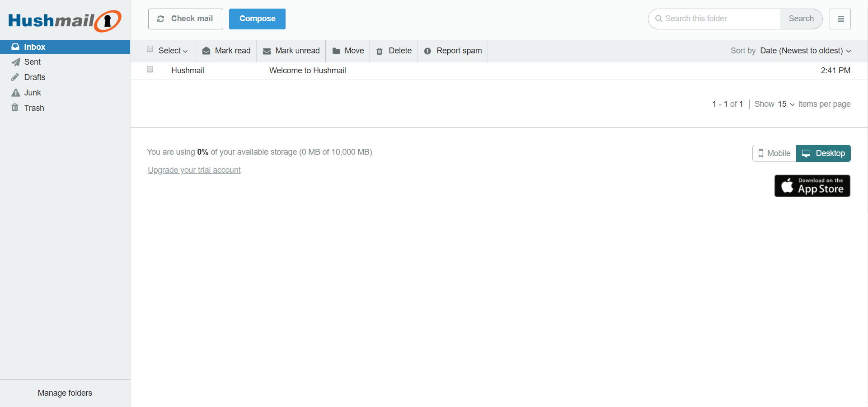The image size is (868, 407).
Task: Click the 2:41 PM timestamp
Action: pos(835,71)
